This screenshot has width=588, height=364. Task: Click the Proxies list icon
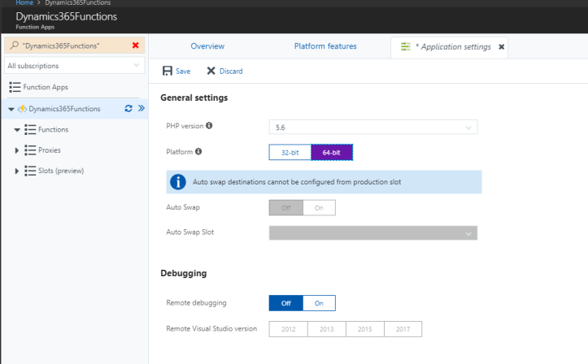tap(30, 150)
